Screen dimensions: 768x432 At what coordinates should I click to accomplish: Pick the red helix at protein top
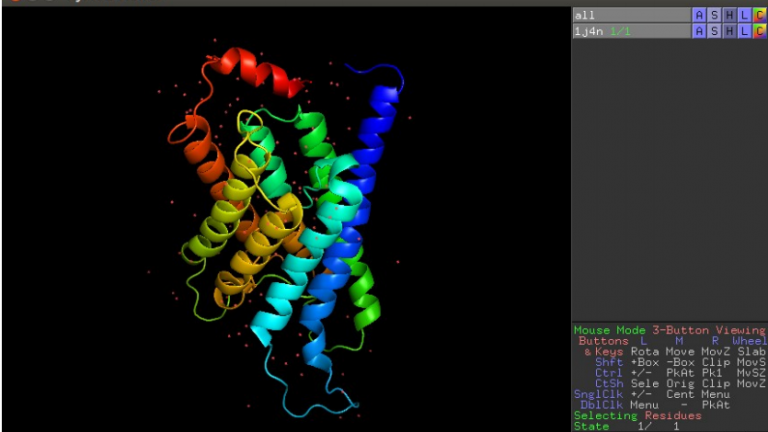[x=250, y=70]
